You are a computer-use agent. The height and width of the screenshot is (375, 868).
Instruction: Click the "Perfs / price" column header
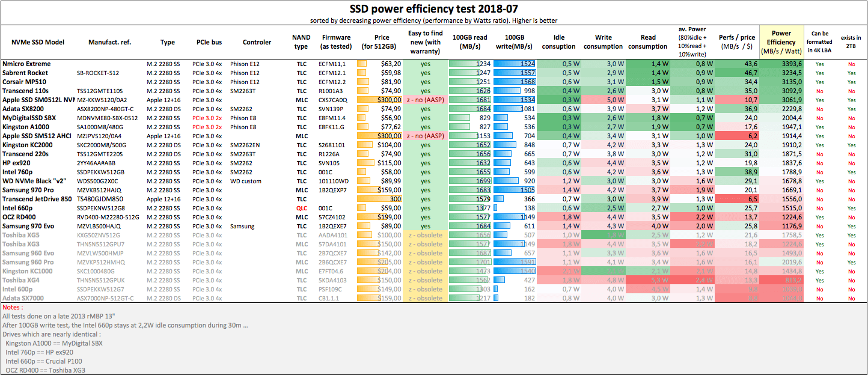pos(737,42)
